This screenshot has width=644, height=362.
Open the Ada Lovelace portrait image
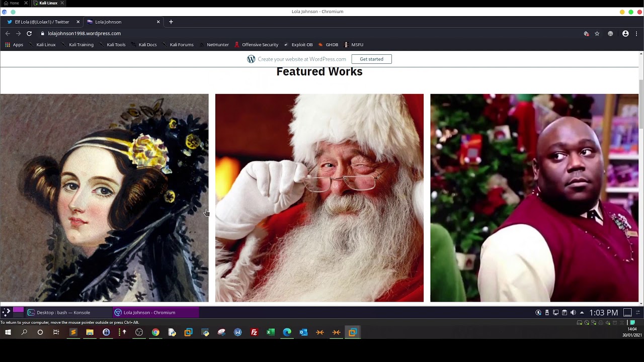(x=104, y=198)
